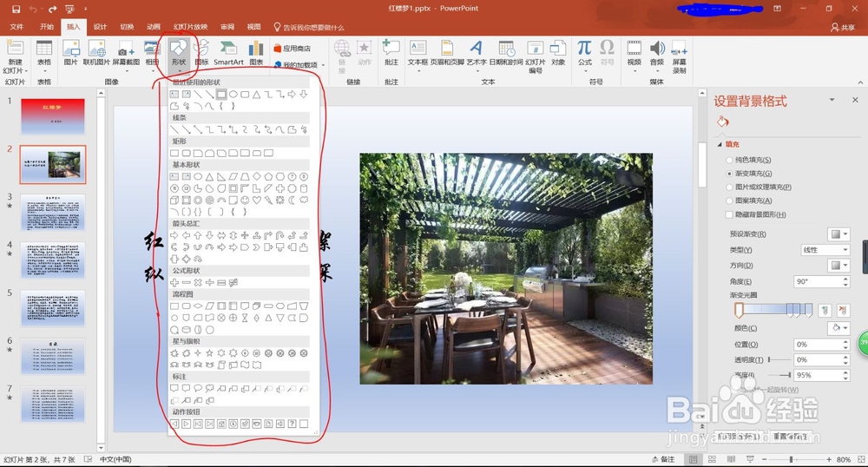Select slide 3 thumbnail
868x467 pixels.
click(x=53, y=212)
